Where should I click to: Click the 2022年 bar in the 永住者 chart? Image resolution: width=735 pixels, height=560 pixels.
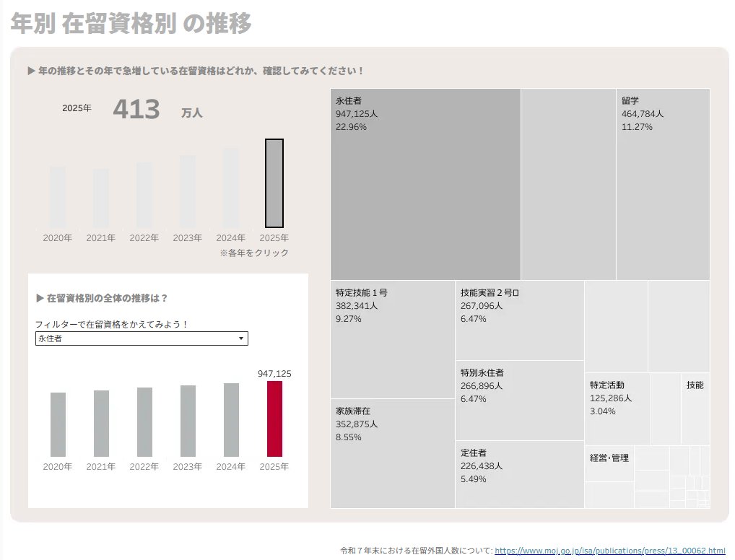(x=145, y=421)
